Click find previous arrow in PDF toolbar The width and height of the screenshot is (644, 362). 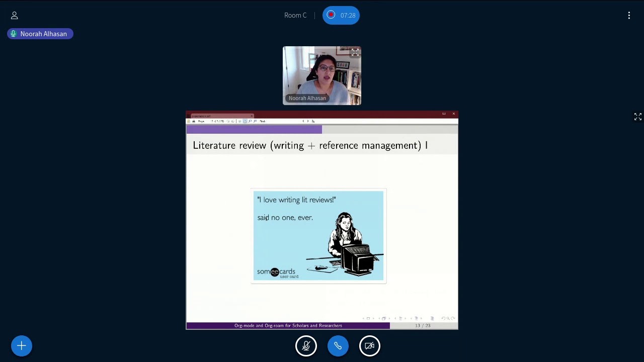tap(303, 121)
